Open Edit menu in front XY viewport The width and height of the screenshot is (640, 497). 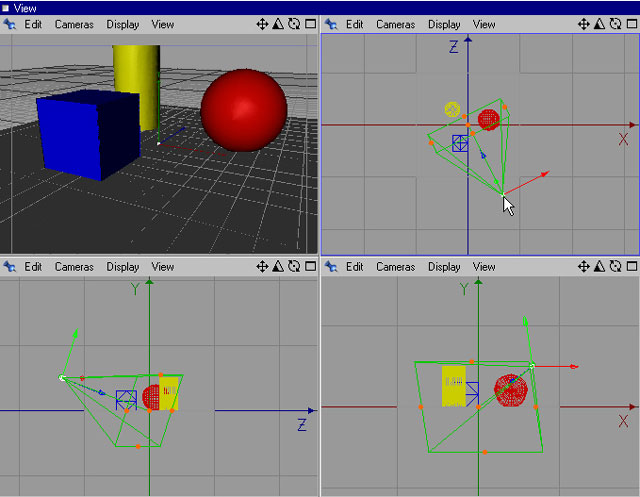pyautogui.click(x=354, y=267)
